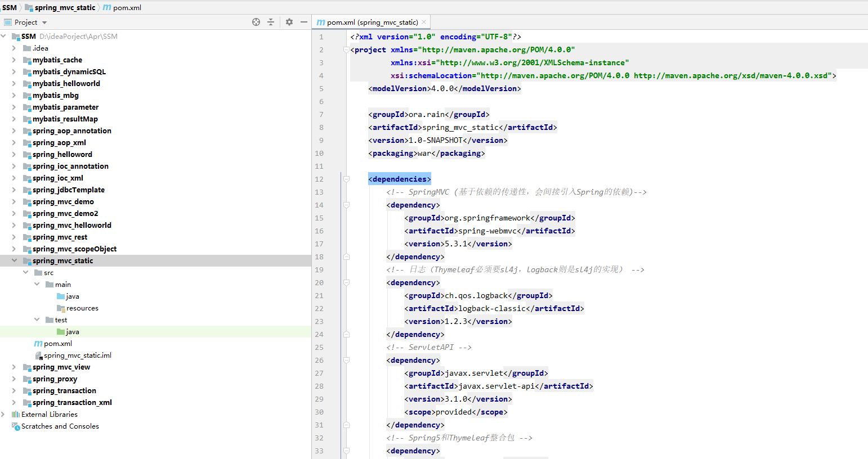Click the locate/select opened file icon
This screenshot has width=868, height=459.
(x=256, y=22)
